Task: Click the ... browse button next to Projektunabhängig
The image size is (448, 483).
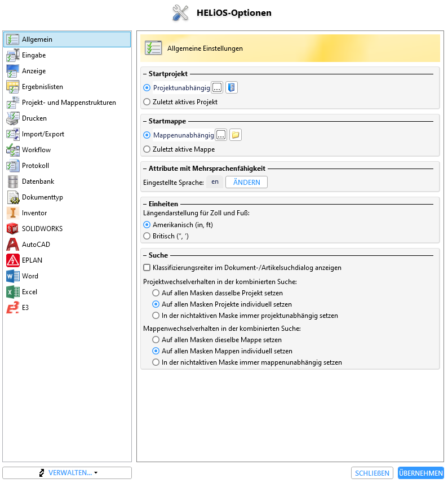Action: tap(217, 88)
